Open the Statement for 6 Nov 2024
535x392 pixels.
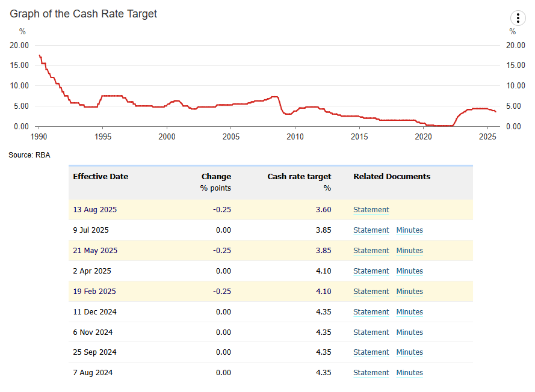[x=371, y=332]
